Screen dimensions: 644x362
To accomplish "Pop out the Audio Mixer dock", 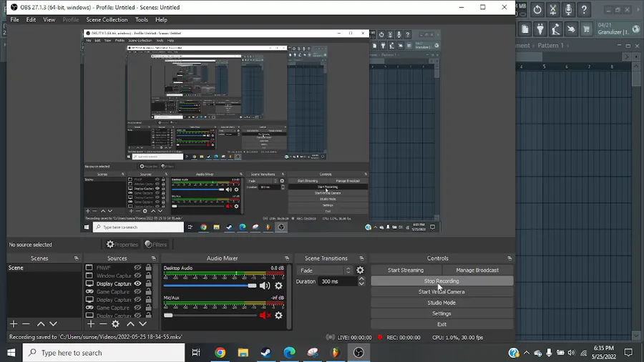I will pos(287,258).
